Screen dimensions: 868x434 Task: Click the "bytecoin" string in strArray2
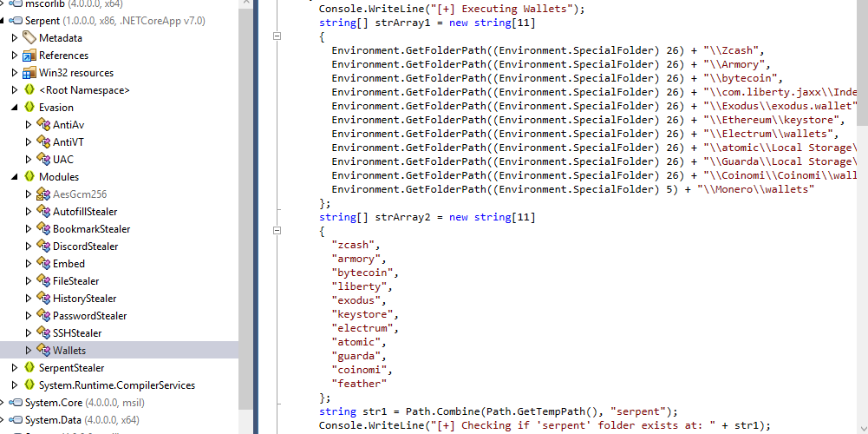[362, 273]
